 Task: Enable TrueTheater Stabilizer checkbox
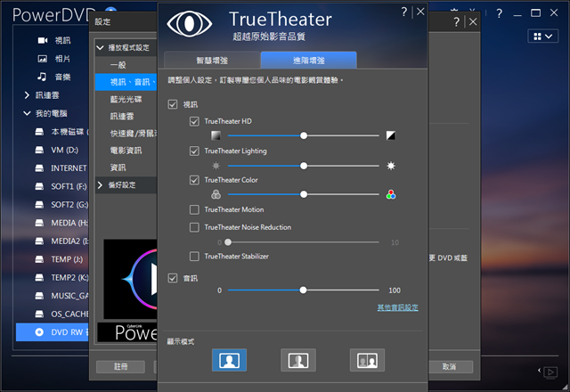coord(194,257)
